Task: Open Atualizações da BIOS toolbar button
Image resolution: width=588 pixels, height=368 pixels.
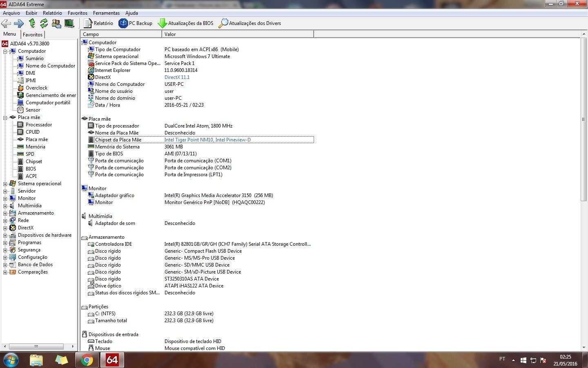Action: [186, 23]
